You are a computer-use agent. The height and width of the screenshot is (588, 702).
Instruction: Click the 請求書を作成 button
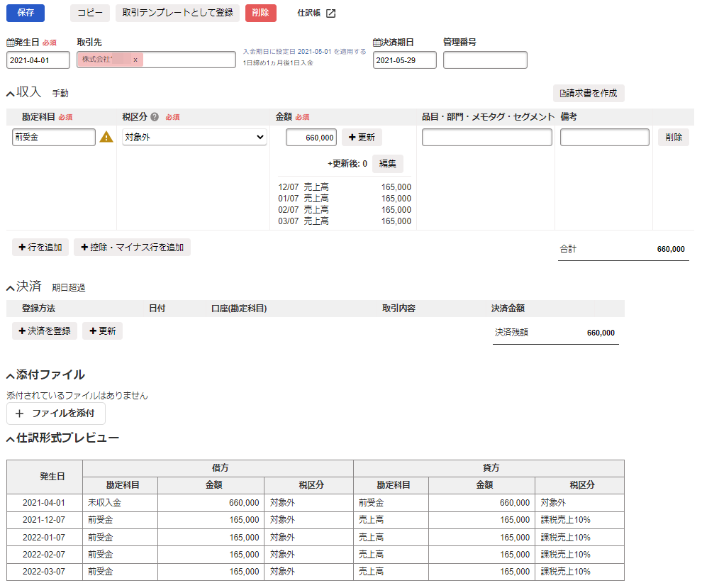click(589, 93)
